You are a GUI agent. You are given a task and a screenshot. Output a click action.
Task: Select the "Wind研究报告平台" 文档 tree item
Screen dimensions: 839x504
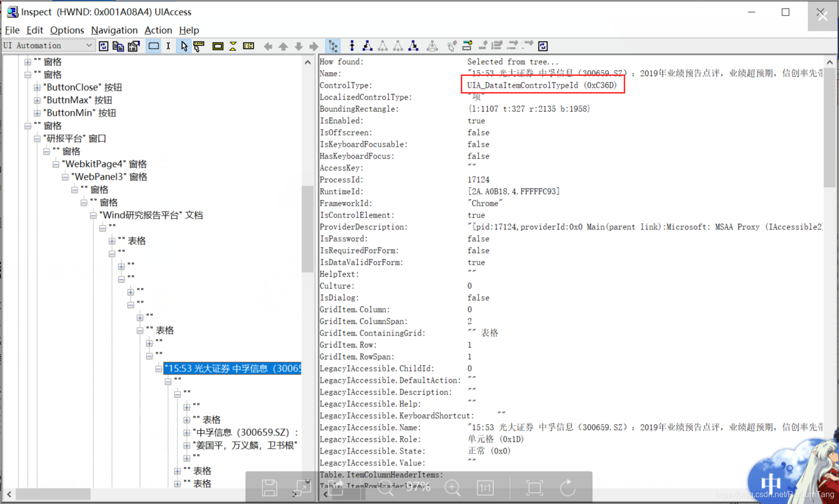(x=151, y=215)
